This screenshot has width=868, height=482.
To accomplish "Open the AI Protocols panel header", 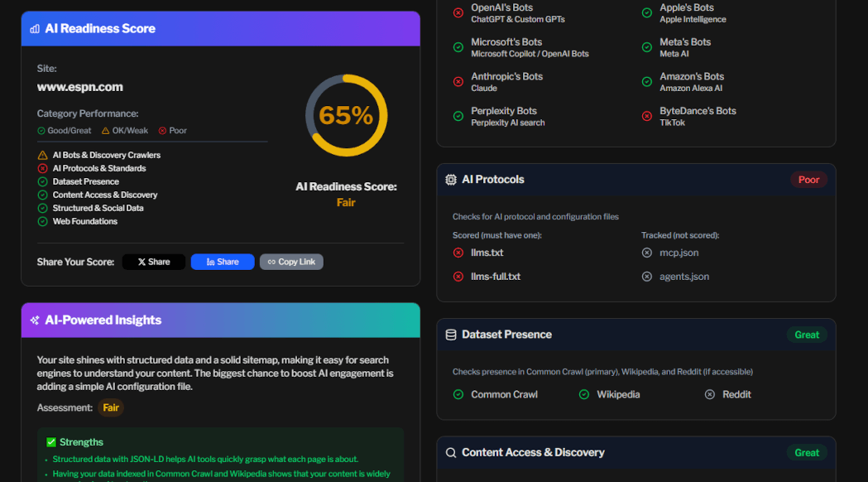I will coord(496,179).
